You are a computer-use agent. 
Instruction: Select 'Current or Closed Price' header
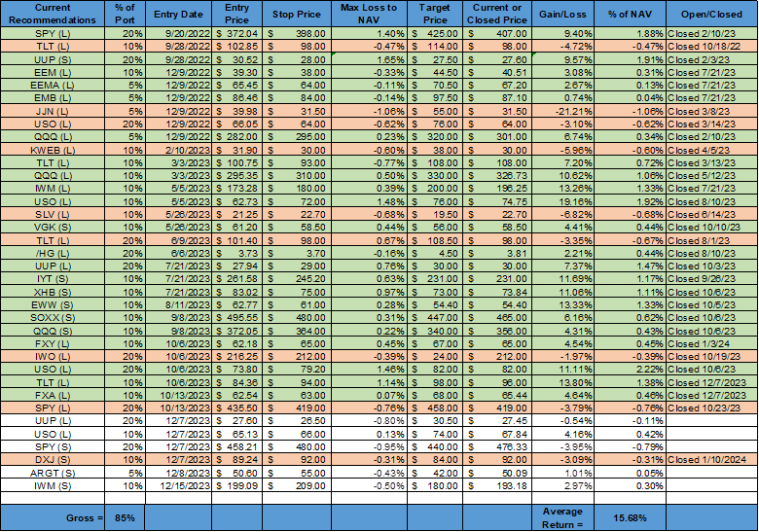pos(497,14)
